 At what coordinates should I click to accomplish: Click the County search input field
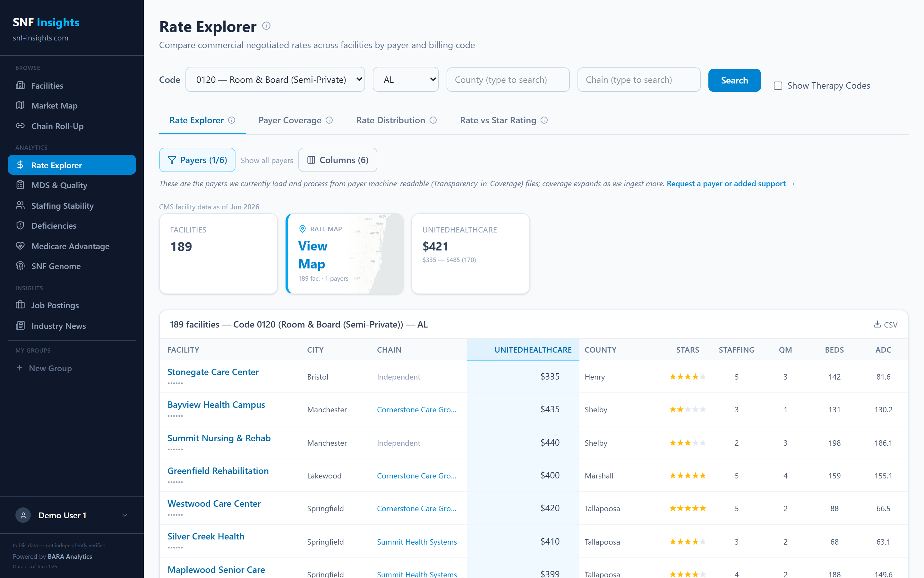508,80
